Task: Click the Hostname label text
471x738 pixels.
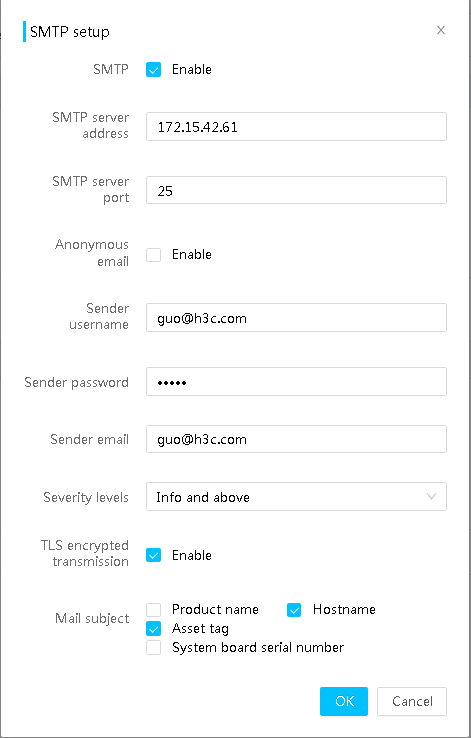Action: pyautogui.click(x=344, y=610)
